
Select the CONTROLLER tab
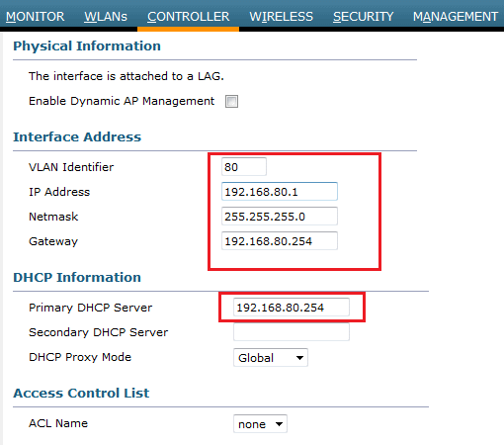(188, 17)
